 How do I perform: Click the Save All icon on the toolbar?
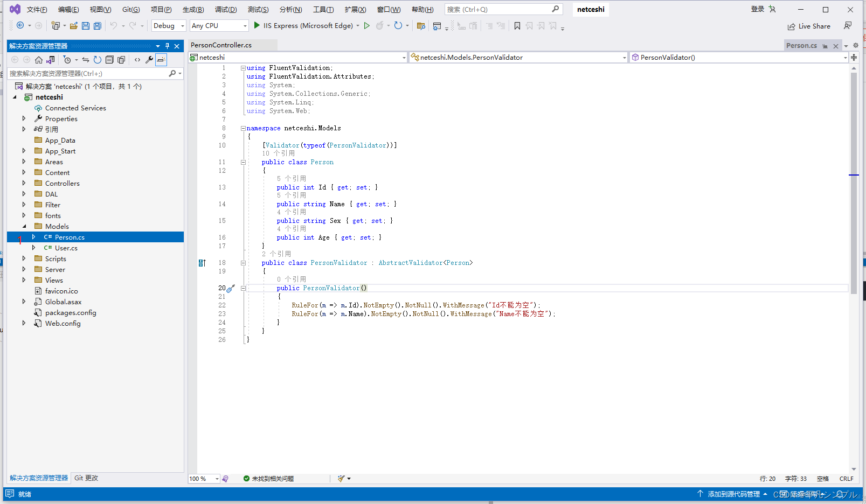pos(97,25)
